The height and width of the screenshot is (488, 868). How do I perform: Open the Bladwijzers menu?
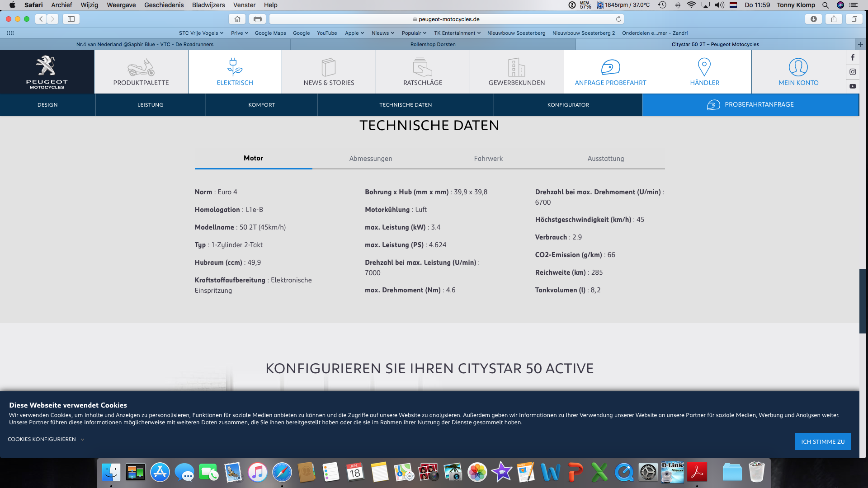click(208, 5)
